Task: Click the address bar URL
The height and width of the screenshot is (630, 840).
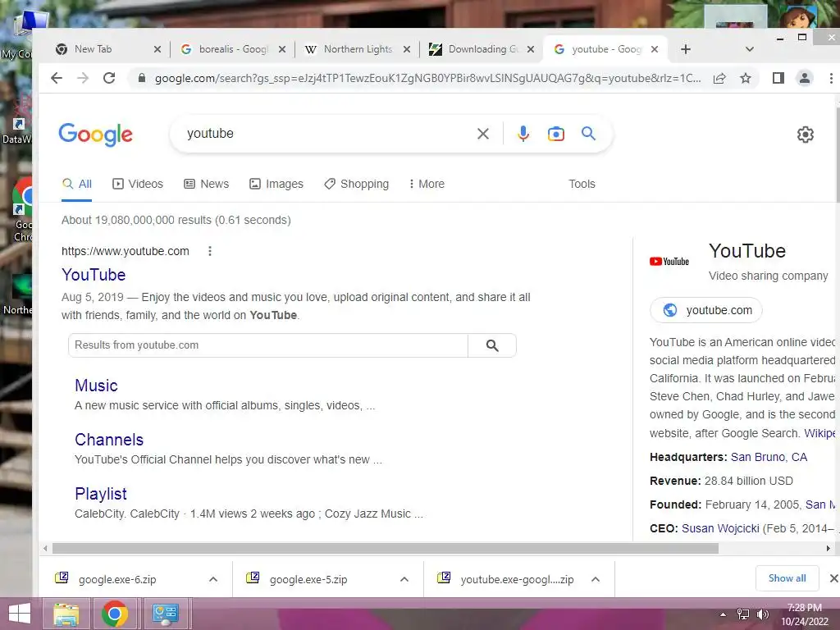Action: pos(427,78)
